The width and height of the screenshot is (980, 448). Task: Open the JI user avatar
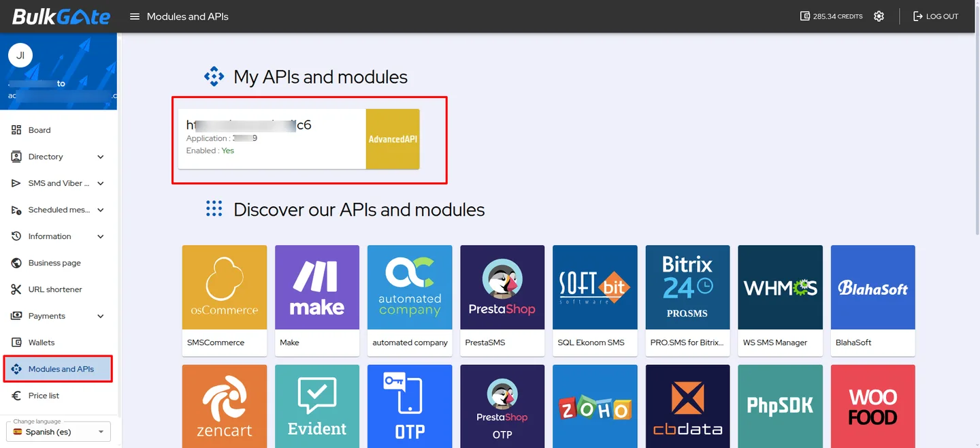(20, 55)
